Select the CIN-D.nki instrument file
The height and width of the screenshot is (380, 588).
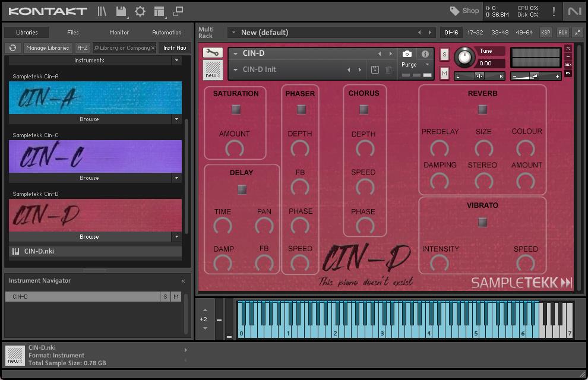coord(39,251)
